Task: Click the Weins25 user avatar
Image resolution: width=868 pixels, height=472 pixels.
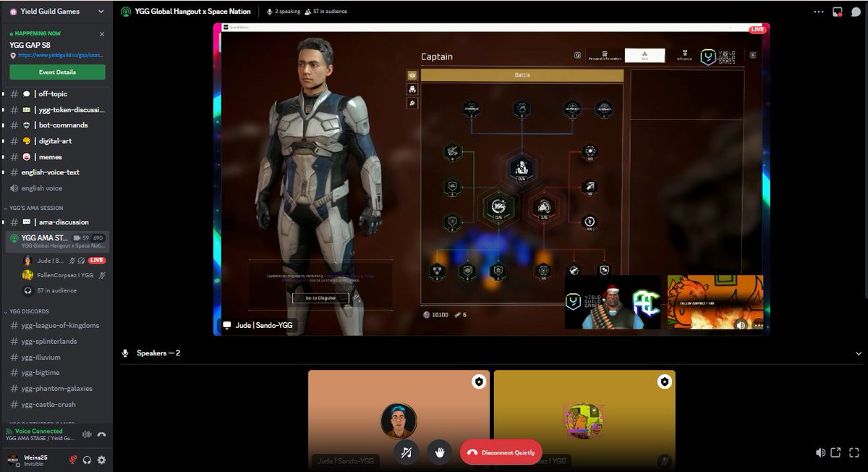Action: pos(13,460)
